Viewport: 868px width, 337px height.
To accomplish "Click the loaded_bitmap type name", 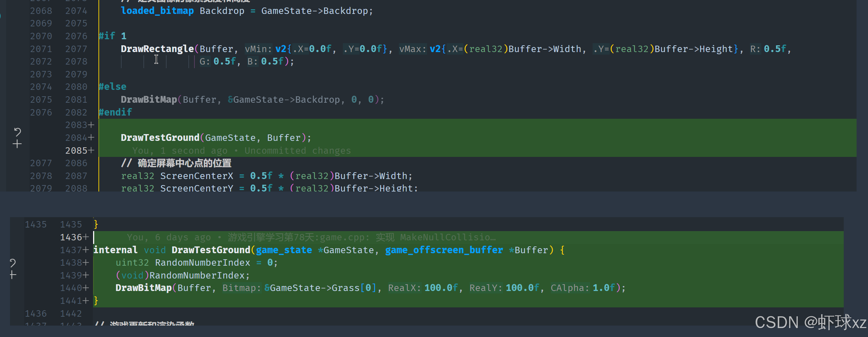I will coord(157,11).
